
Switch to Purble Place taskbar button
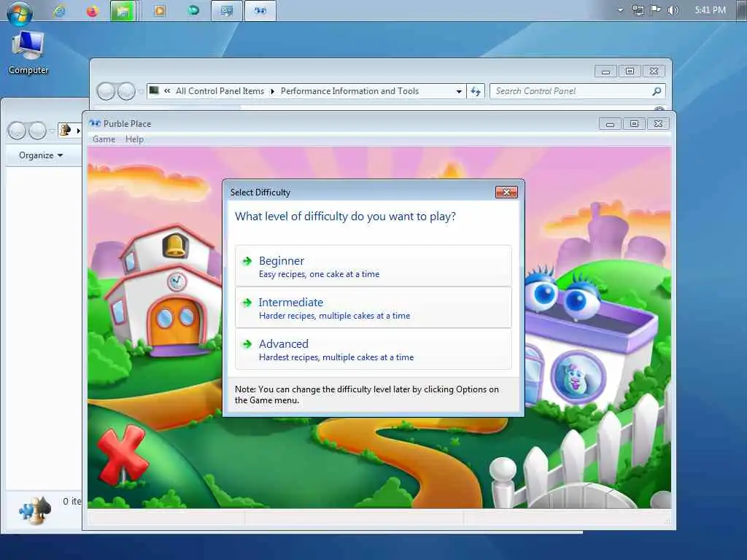260,10
